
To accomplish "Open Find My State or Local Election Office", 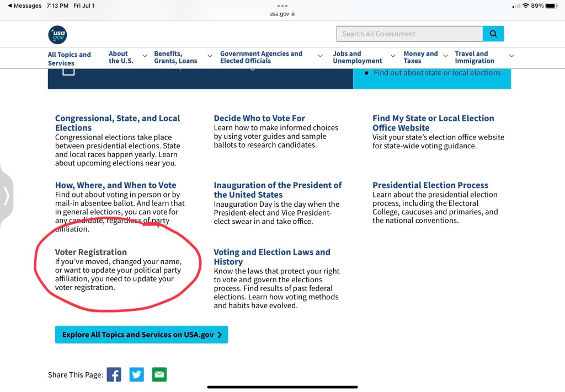I will tap(433, 123).
